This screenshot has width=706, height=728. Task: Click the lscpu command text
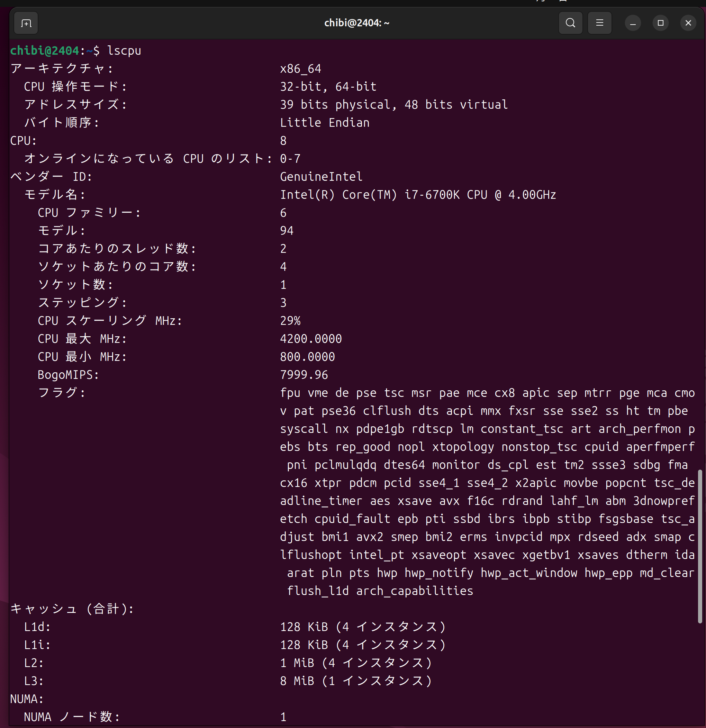(124, 51)
